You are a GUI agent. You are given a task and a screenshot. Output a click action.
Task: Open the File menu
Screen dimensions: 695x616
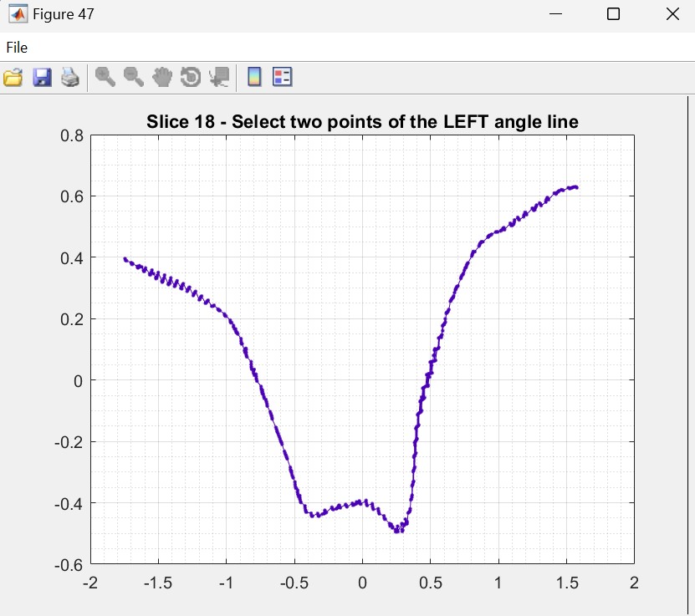coord(17,48)
